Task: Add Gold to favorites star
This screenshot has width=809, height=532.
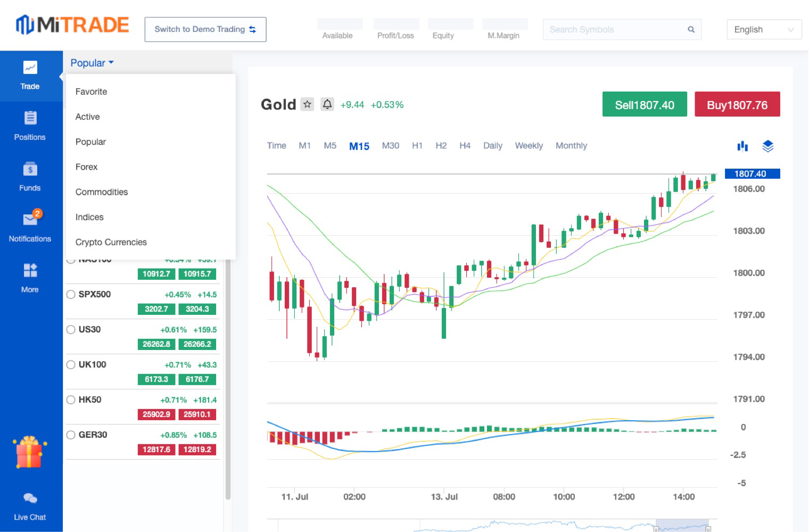Action: [x=307, y=104]
